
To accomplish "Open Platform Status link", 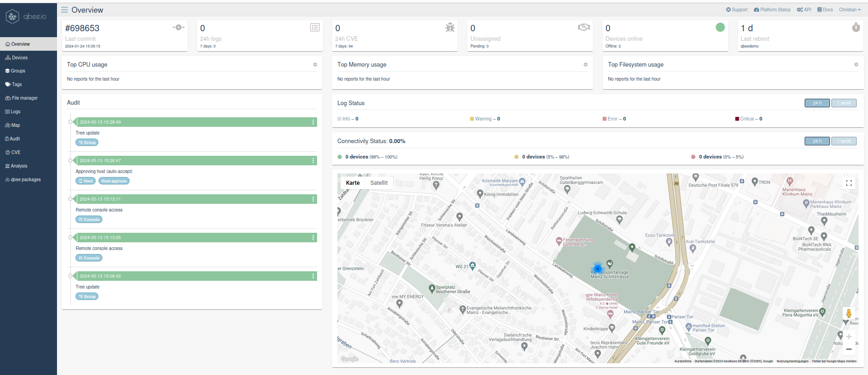I will (772, 10).
